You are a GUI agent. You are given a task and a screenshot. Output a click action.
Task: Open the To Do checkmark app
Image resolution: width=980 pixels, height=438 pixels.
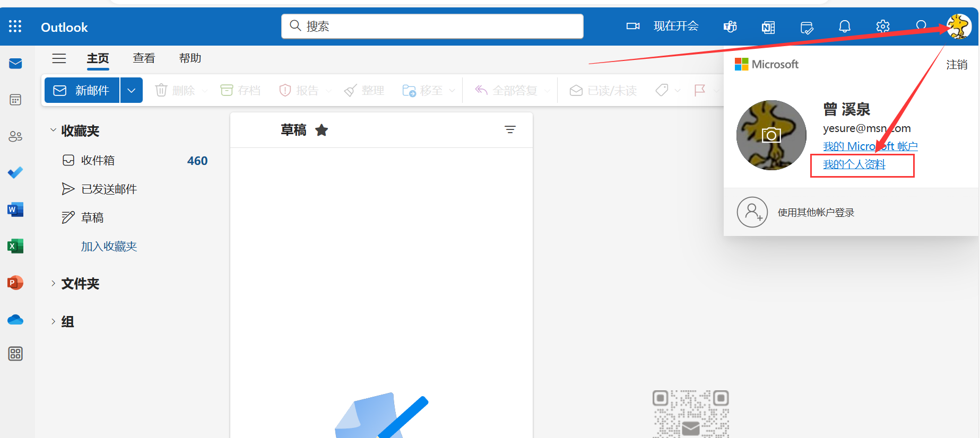15,173
